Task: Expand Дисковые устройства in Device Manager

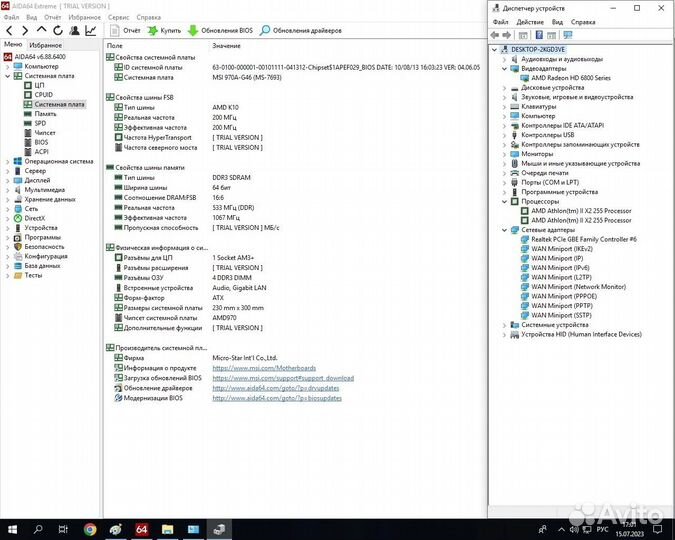Action: click(505, 88)
